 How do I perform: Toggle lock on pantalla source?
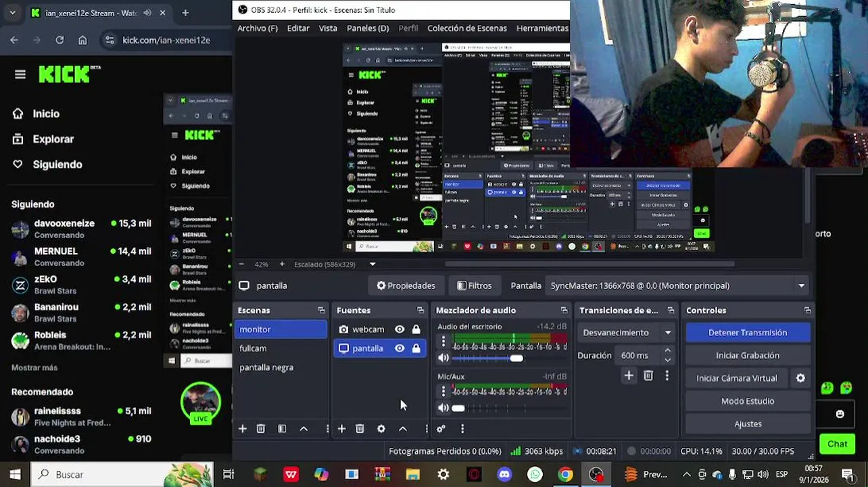(416, 348)
